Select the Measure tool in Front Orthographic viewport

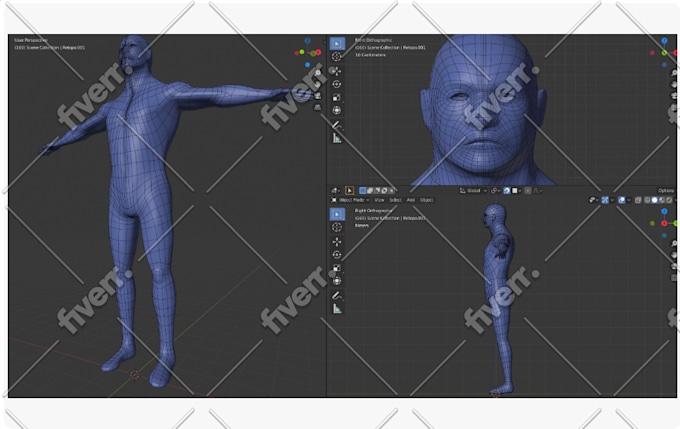click(x=337, y=138)
